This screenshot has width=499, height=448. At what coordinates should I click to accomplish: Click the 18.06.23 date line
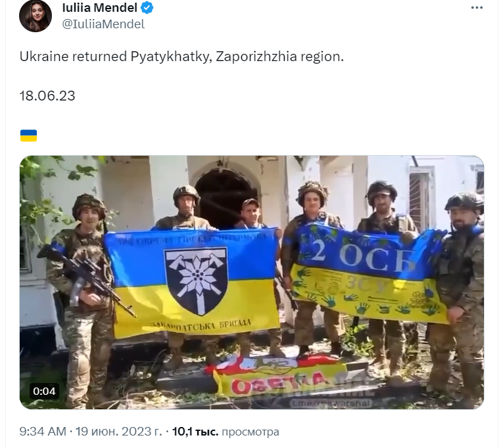(x=47, y=96)
